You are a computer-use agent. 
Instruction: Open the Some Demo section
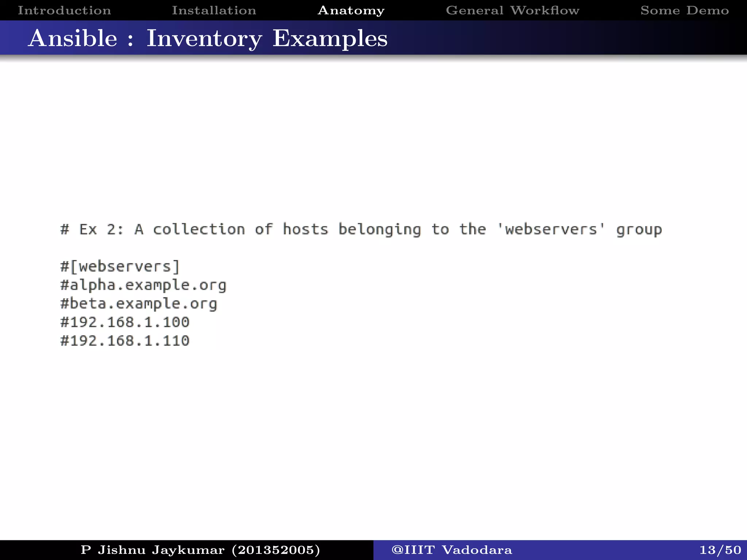685,10
